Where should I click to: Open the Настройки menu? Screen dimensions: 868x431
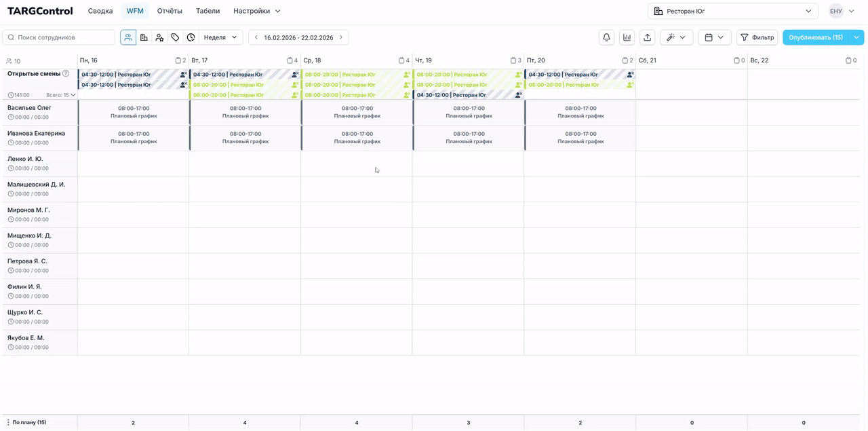(x=256, y=11)
